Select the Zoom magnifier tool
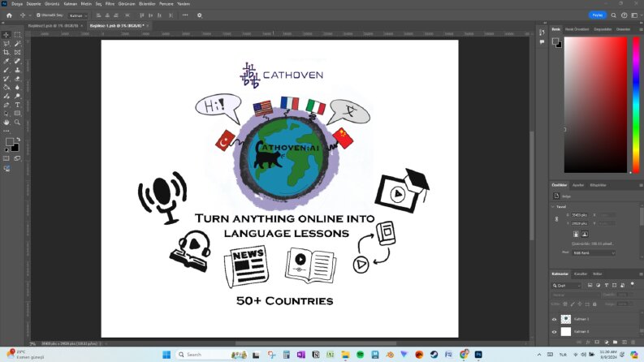Image resolution: width=644 pixels, height=362 pixels. [x=17, y=123]
